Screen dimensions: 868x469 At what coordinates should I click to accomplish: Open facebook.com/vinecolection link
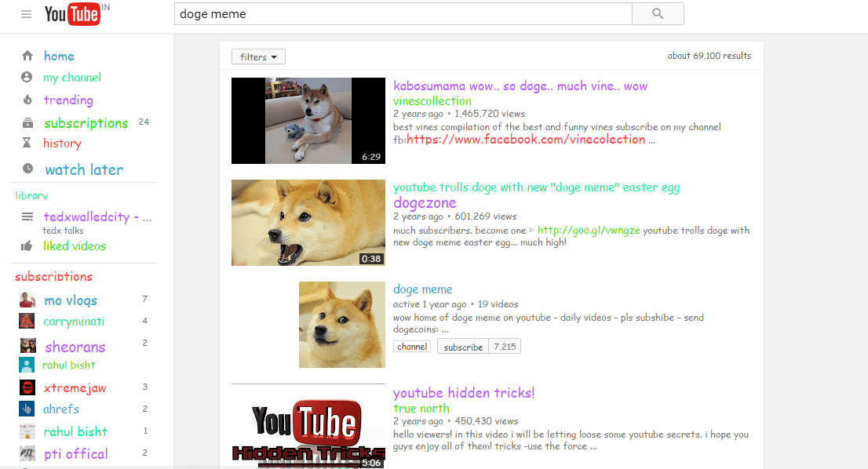pyautogui.click(x=526, y=140)
